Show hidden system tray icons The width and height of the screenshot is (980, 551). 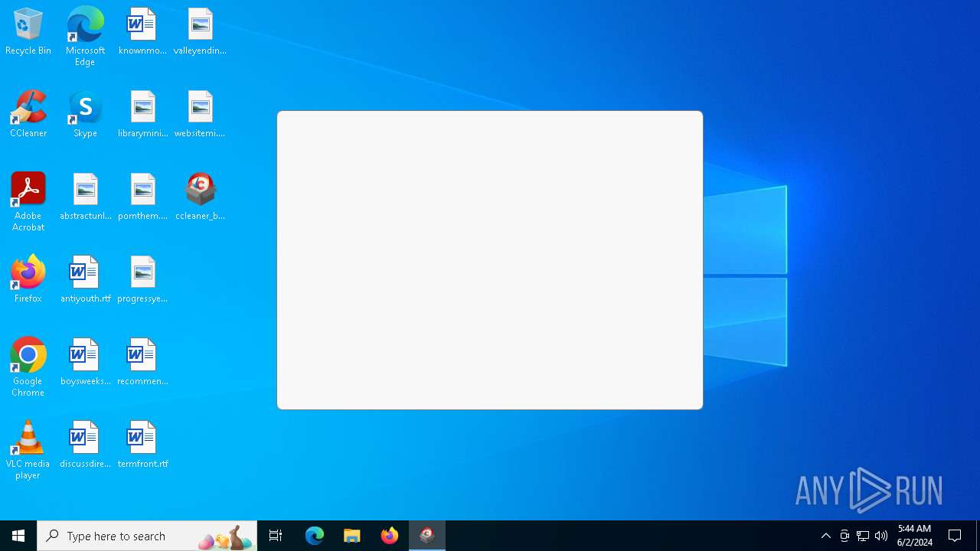826,536
